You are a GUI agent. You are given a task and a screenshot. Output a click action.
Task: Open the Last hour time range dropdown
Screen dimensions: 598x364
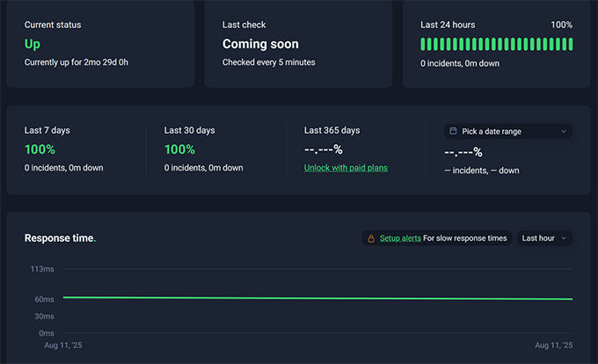tap(544, 238)
